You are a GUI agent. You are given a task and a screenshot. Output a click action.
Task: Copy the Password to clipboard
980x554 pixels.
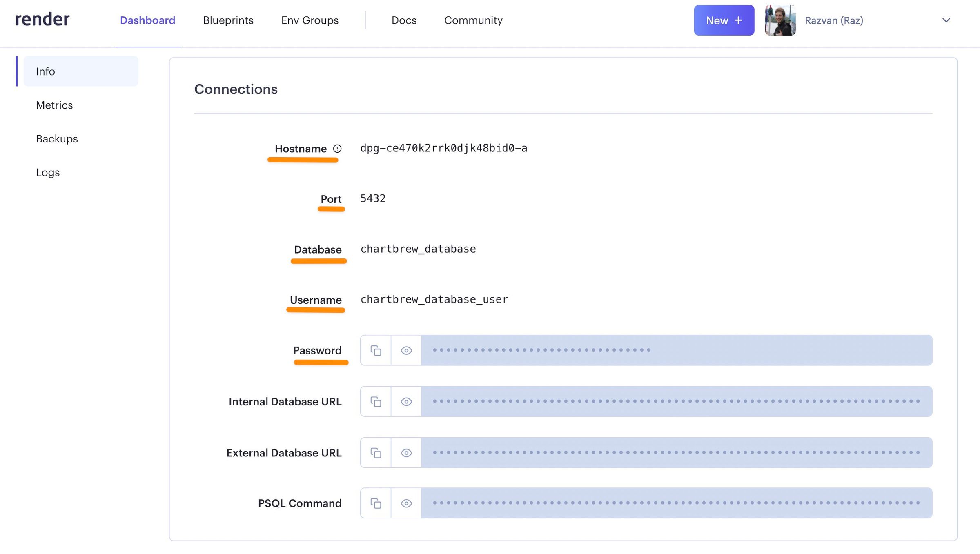click(375, 350)
